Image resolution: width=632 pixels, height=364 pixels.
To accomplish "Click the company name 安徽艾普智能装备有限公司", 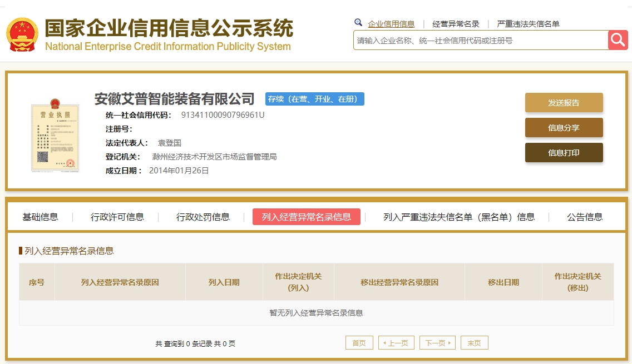I will [175, 99].
